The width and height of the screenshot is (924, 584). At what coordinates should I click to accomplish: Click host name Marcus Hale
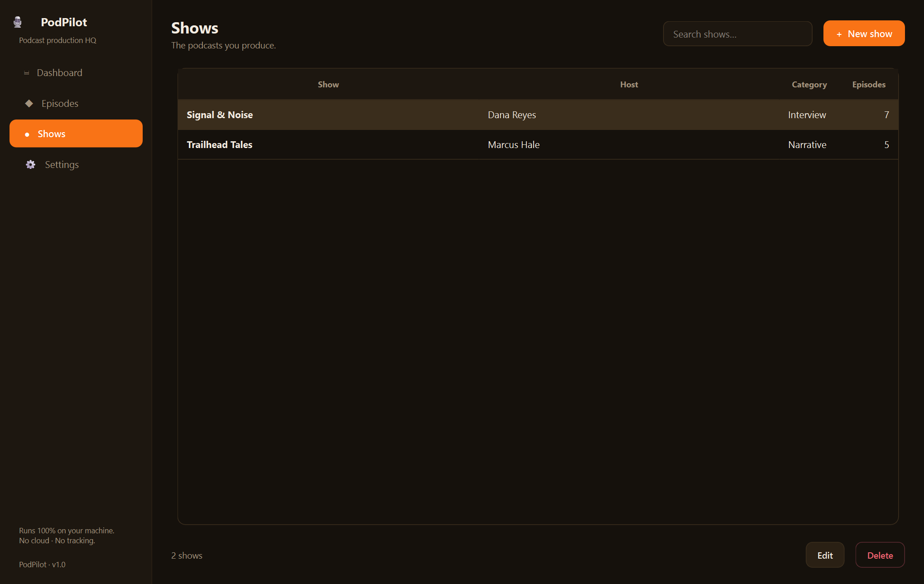[x=514, y=145]
